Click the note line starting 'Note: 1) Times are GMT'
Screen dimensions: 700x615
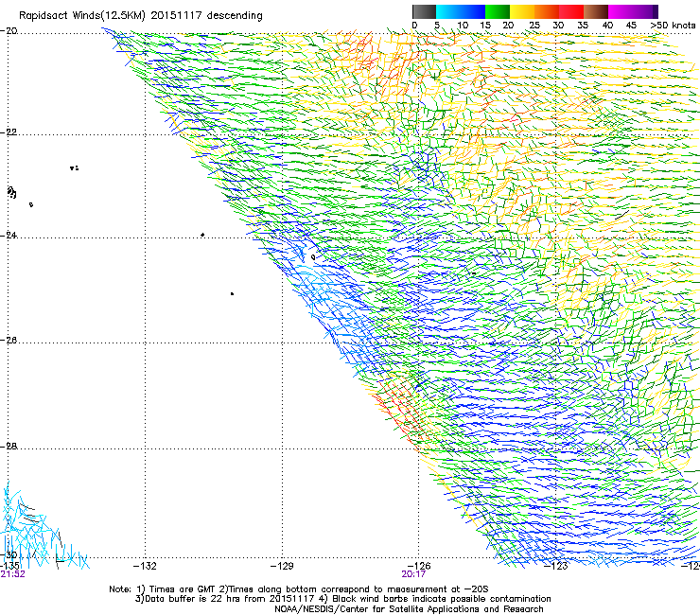pyautogui.click(x=299, y=589)
